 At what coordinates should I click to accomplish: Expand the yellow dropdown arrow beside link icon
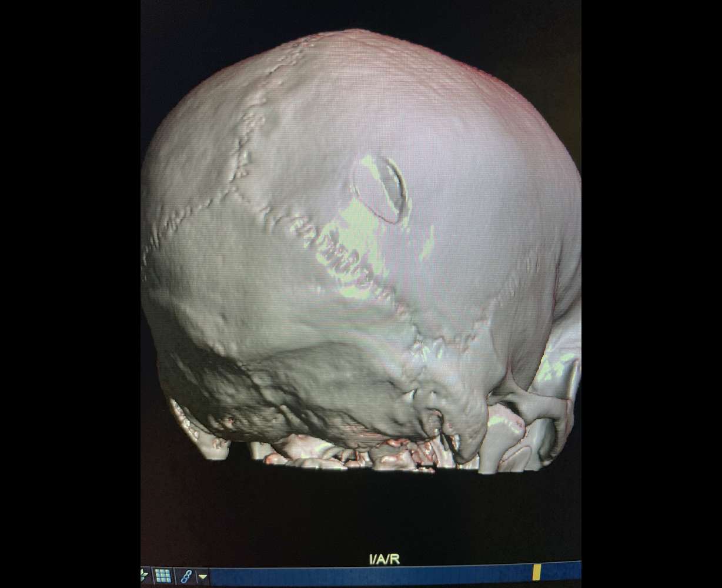click(202, 576)
